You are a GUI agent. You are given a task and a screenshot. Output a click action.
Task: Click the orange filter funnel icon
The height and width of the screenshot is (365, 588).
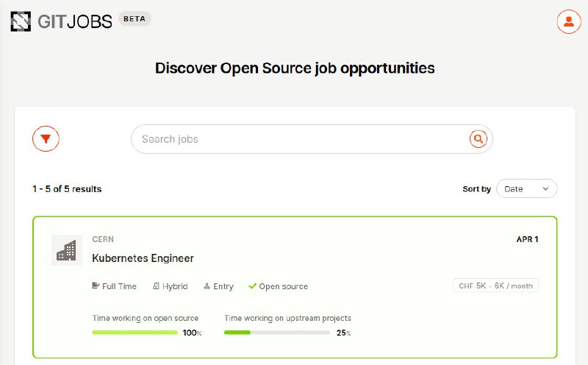[x=46, y=139]
